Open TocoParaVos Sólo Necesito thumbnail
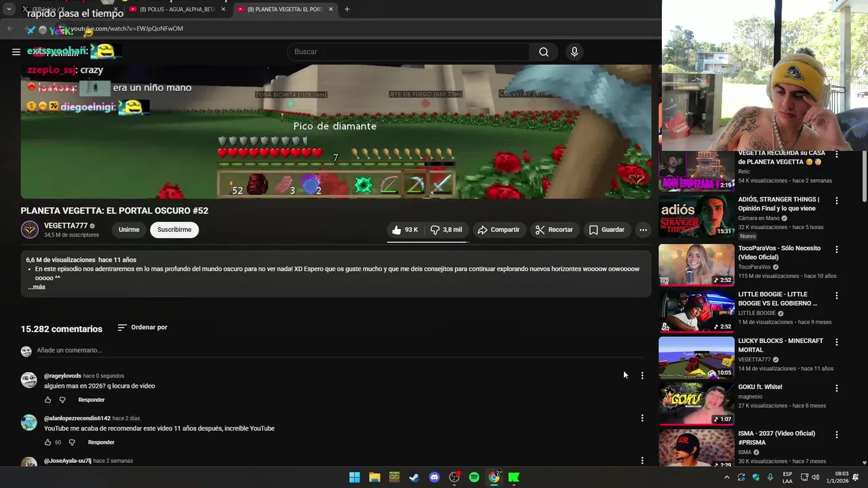The width and height of the screenshot is (868, 488). [x=696, y=264]
